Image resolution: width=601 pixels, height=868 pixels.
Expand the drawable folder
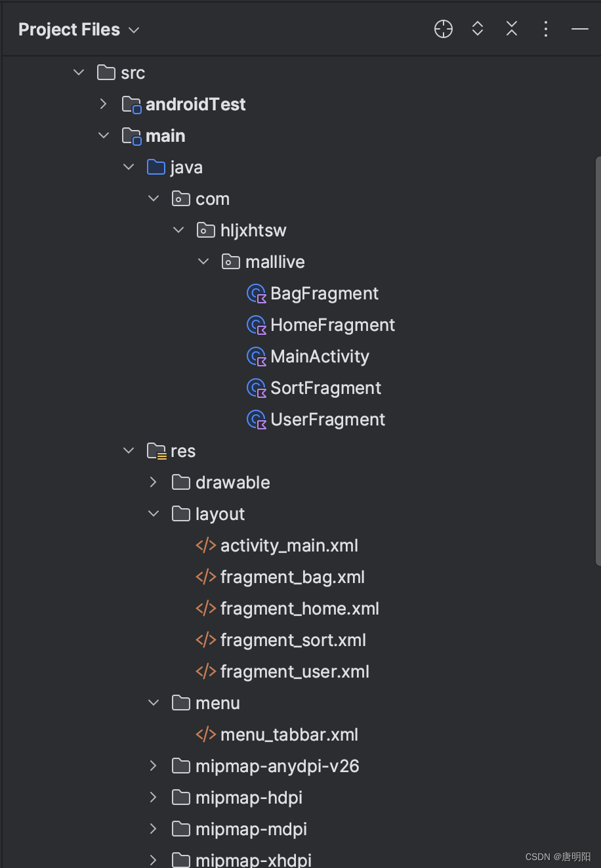point(153,482)
